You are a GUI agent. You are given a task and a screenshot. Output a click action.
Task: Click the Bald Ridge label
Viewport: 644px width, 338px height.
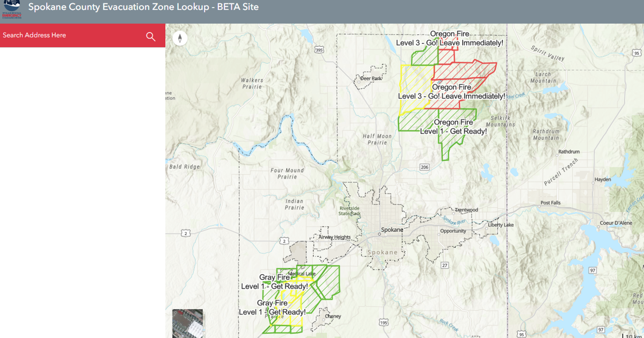pos(185,167)
